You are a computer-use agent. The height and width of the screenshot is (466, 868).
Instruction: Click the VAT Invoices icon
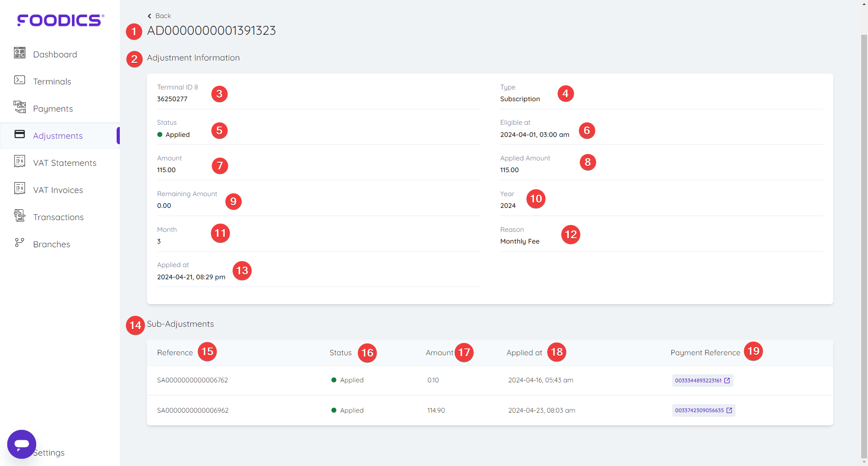19,188
